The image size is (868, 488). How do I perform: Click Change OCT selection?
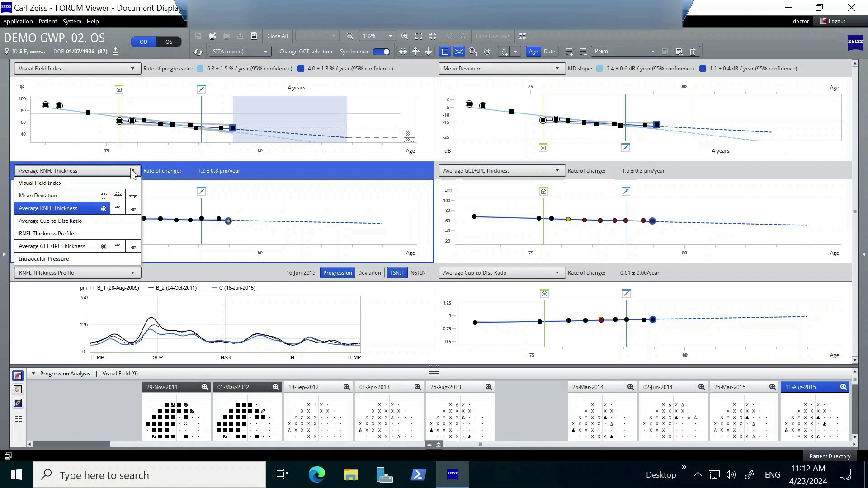pyautogui.click(x=306, y=52)
